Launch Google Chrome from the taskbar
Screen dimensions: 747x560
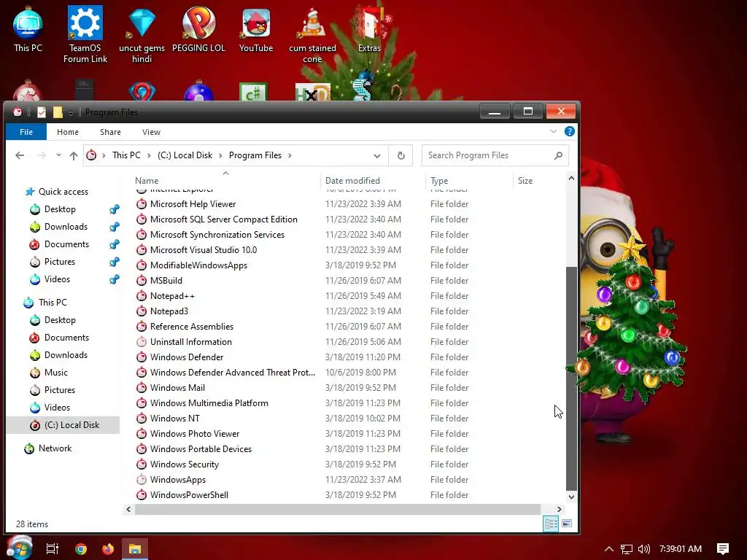[81, 548]
